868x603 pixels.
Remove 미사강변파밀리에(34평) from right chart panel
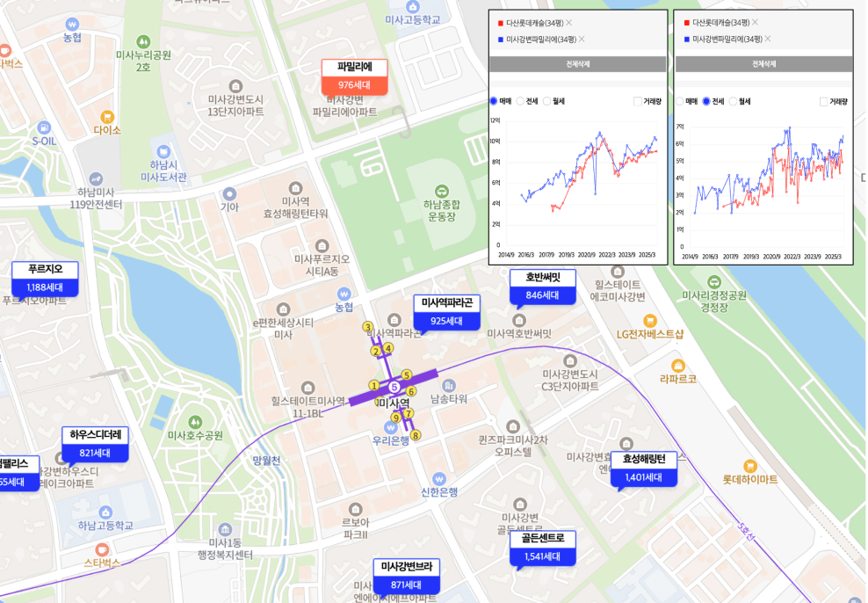pyautogui.click(x=768, y=39)
